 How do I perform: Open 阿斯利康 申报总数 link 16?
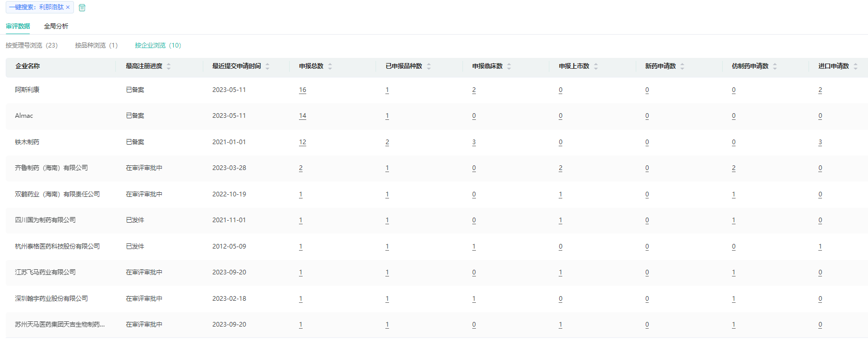[303, 90]
